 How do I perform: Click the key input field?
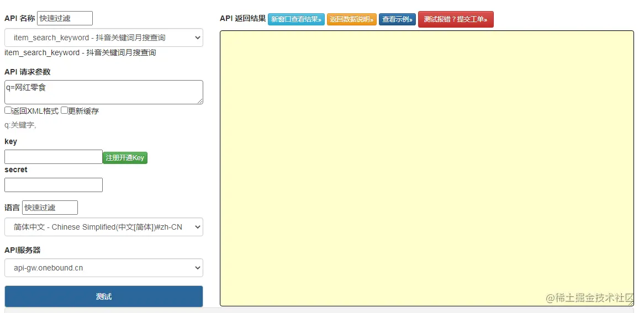(x=54, y=157)
